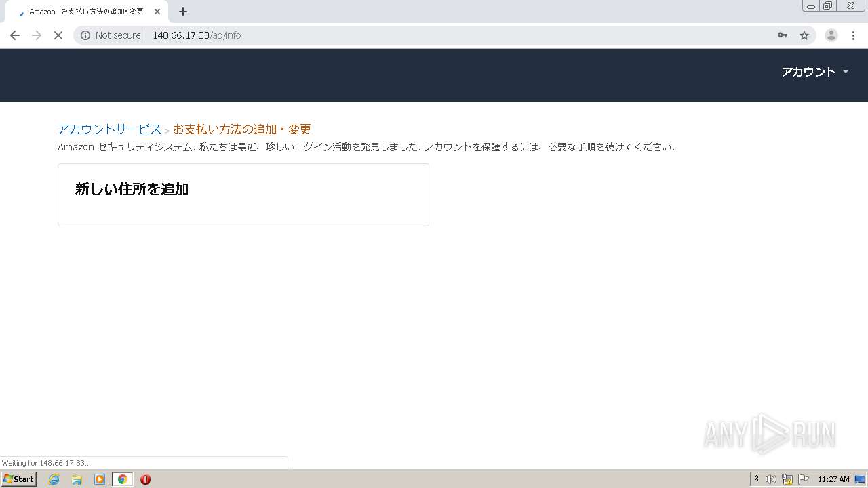Click Show desktop button
Screen dimensions: 868x488
pyautogui.click(x=861, y=479)
